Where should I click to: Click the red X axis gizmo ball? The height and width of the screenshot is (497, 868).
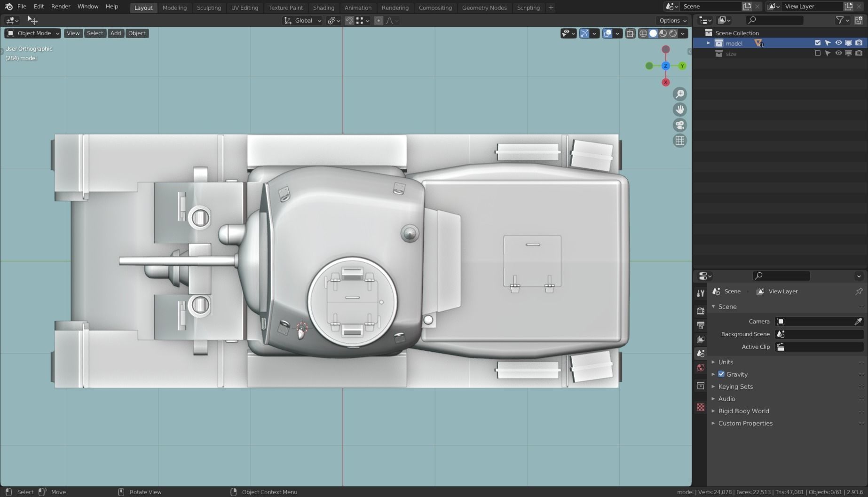665,82
